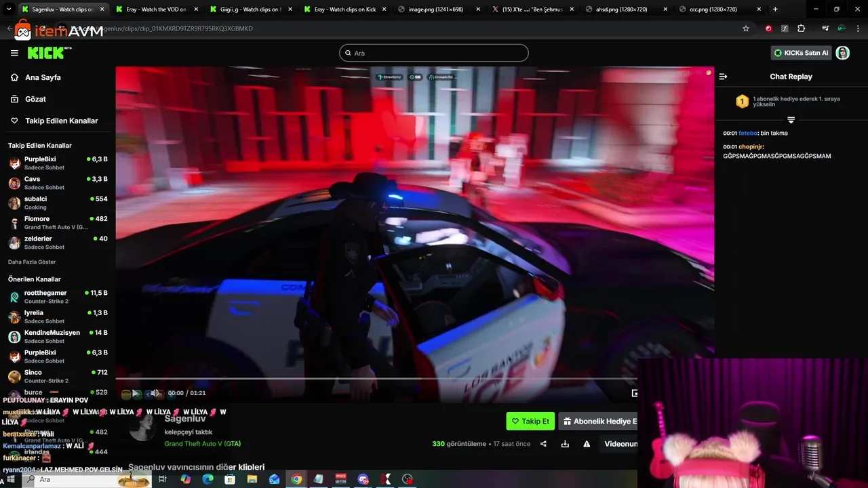The image size is (868, 488).
Task: Open Google Chrome from taskbar
Action: (x=296, y=479)
